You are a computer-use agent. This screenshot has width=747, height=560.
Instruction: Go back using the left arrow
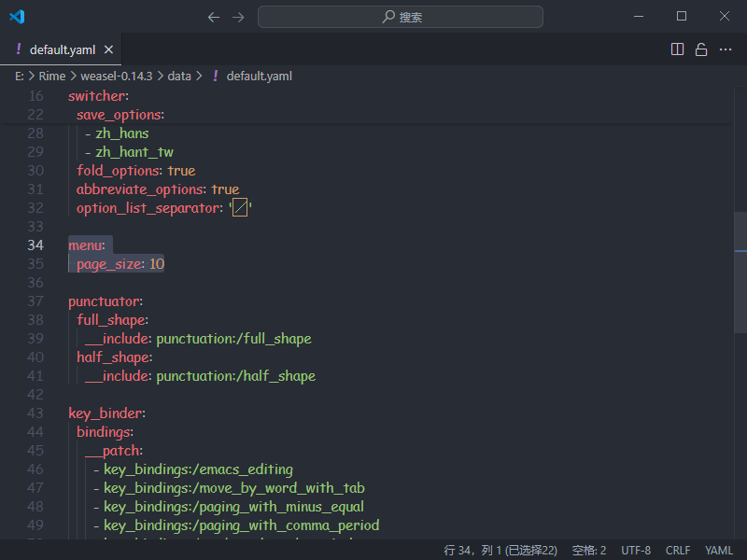coord(214,17)
